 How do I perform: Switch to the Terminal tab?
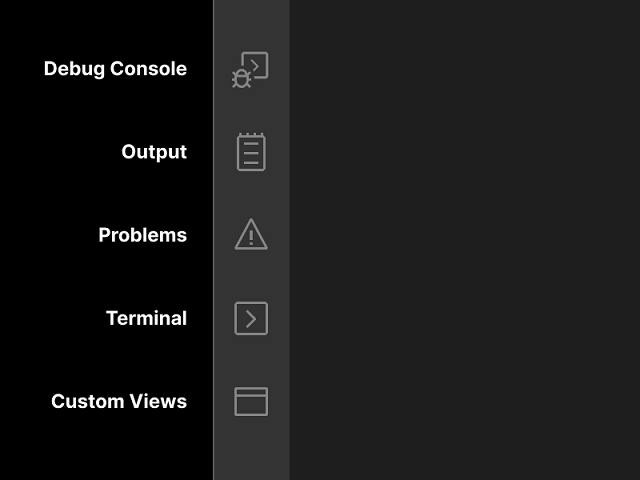[251, 318]
